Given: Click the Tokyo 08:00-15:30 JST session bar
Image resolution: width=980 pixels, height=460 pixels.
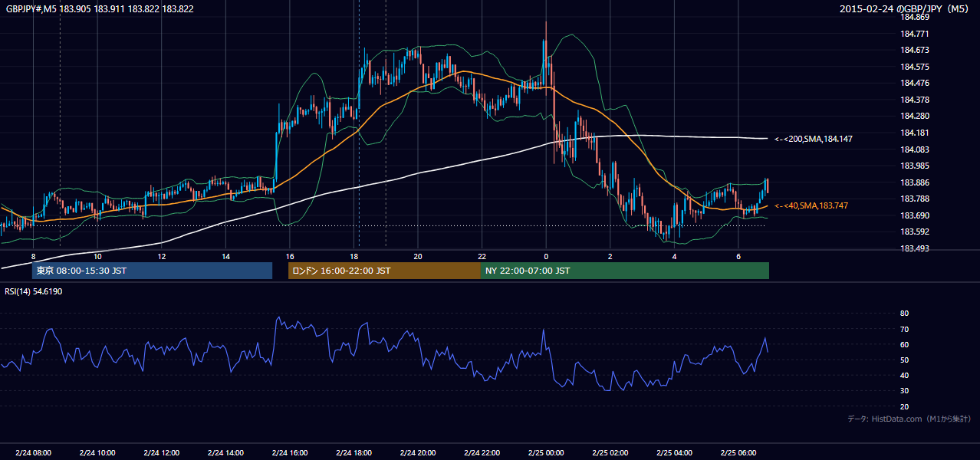Looking at the screenshot, I should click(153, 271).
